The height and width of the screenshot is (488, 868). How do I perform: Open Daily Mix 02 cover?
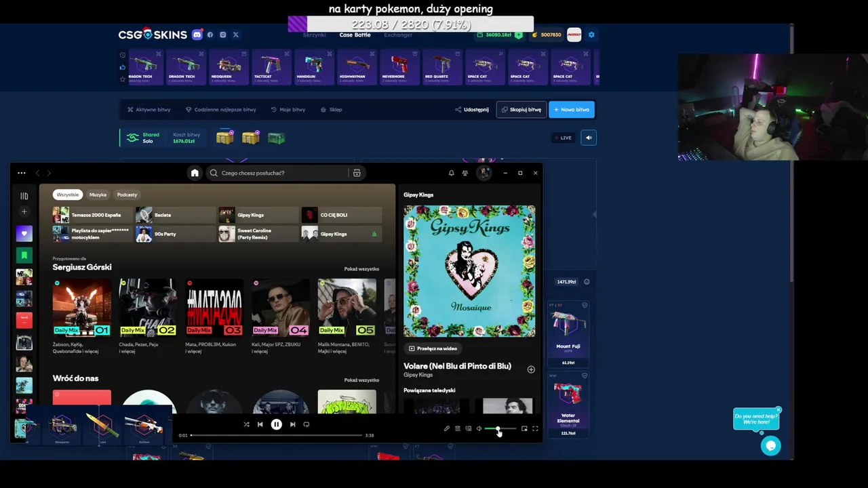pos(148,307)
